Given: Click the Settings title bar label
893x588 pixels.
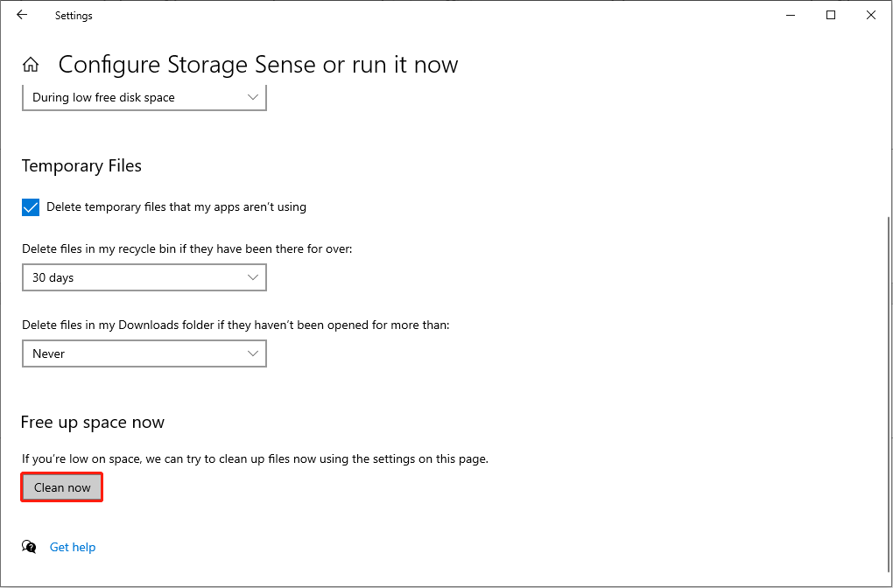Looking at the screenshot, I should coord(74,16).
